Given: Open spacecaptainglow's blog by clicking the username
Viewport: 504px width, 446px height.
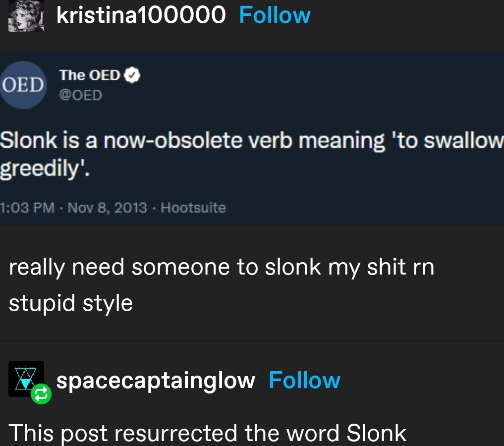Looking at the screenshot, I should pos(155,380).
